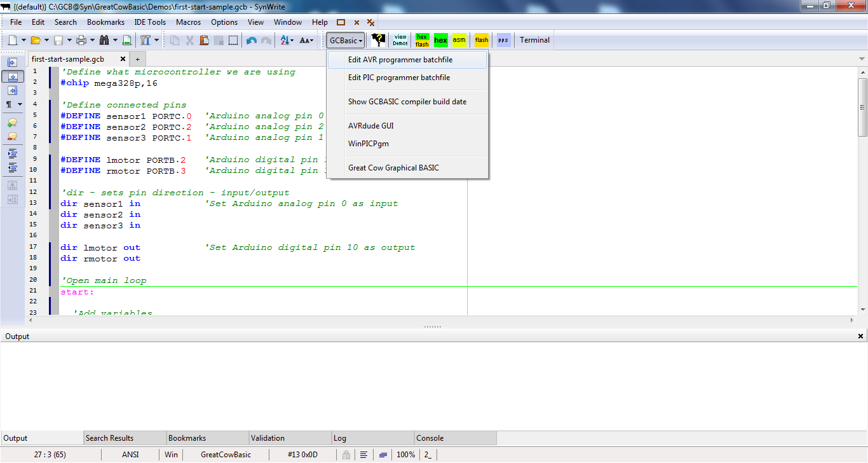The width and height of the screenshot is (868, 463).
Task: Open the GCBasic dropdown menu
Action: pyautogui.click(x=344, y=39)
